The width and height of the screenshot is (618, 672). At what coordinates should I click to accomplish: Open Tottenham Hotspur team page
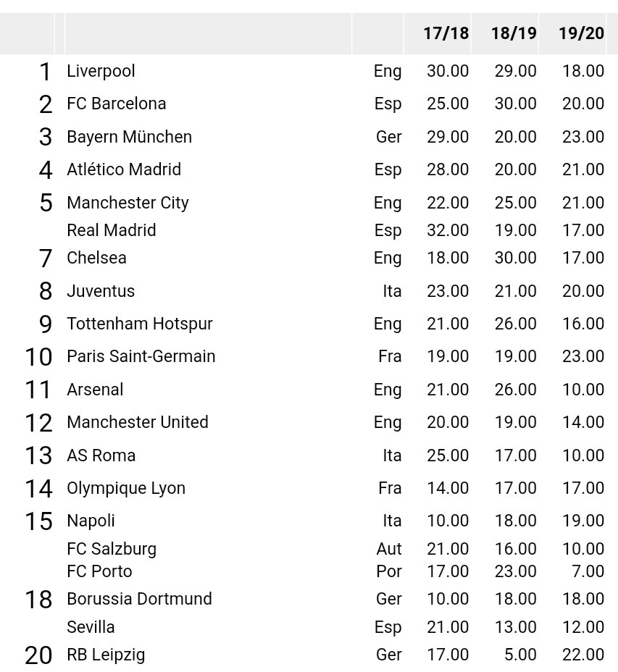139,324
